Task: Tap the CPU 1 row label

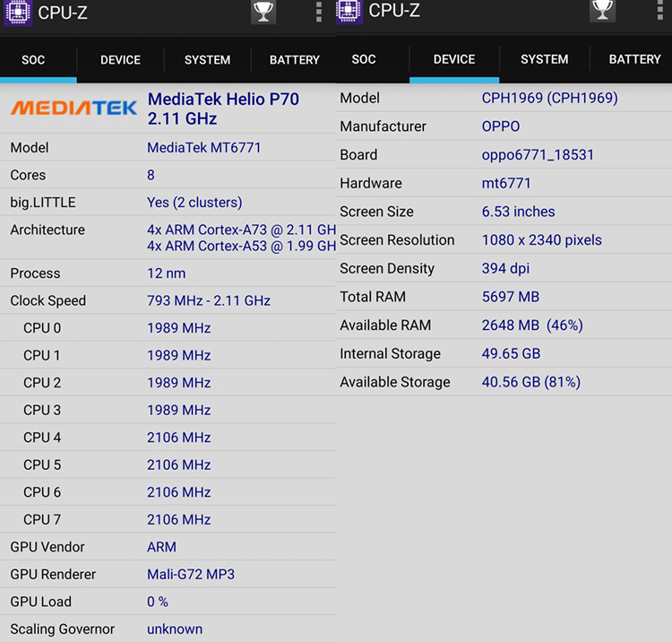Action: pyautogui.click(x=42, y=356)
